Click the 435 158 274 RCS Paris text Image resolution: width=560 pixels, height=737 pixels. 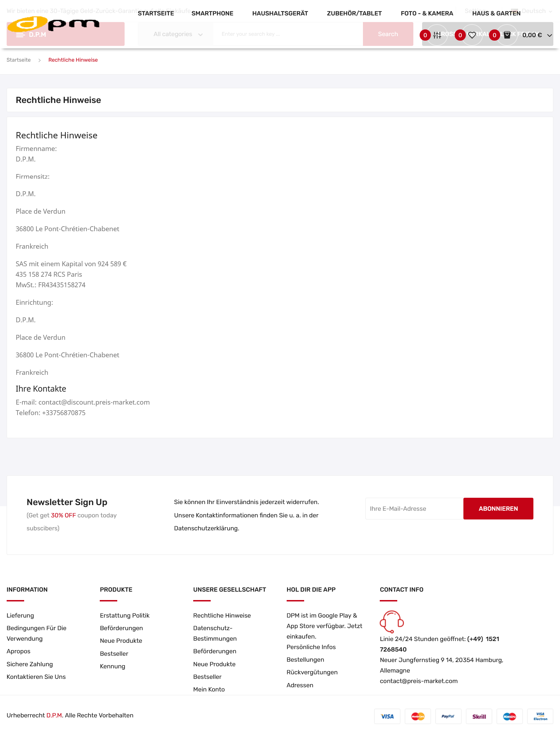(x=49, y=274)
